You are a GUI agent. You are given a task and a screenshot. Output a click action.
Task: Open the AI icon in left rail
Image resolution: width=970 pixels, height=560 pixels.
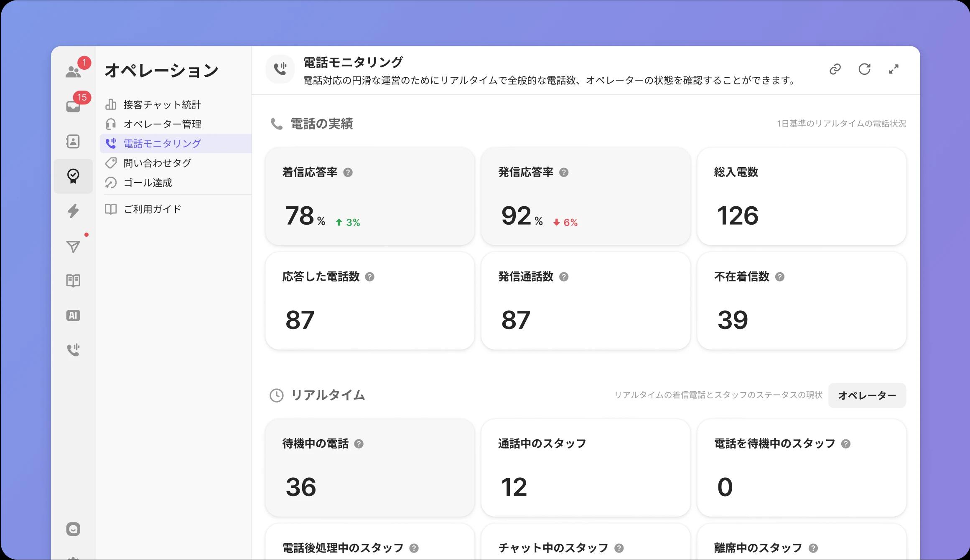(x=73, y=315)
